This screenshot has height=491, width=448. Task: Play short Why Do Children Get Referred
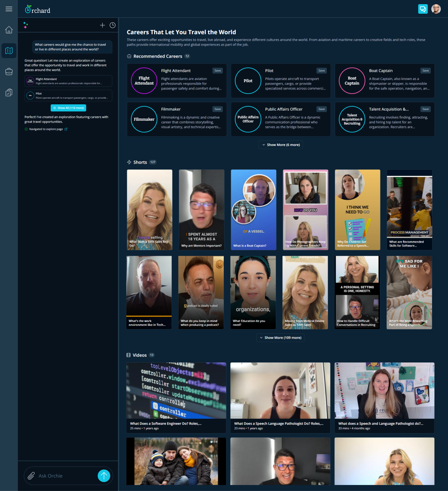pyautogui.click(x=357, y=210)
